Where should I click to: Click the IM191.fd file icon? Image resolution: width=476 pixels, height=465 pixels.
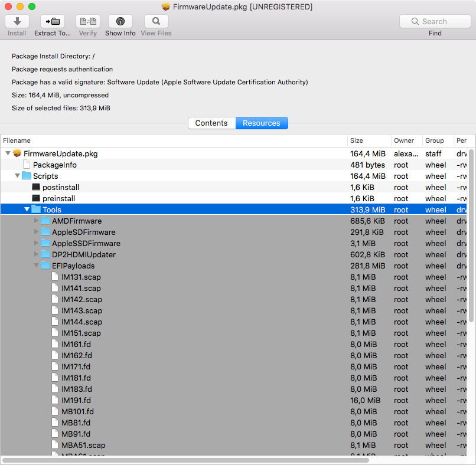pos(55,400)
